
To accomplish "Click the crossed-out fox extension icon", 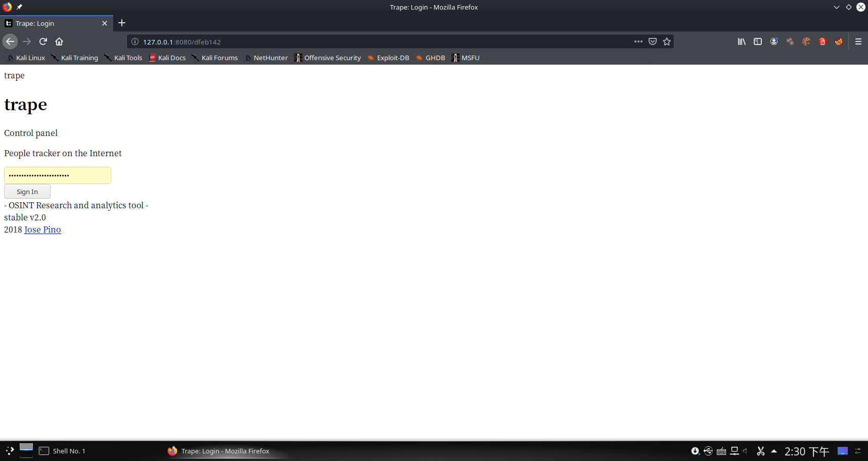I will click(x=839, y=41).
